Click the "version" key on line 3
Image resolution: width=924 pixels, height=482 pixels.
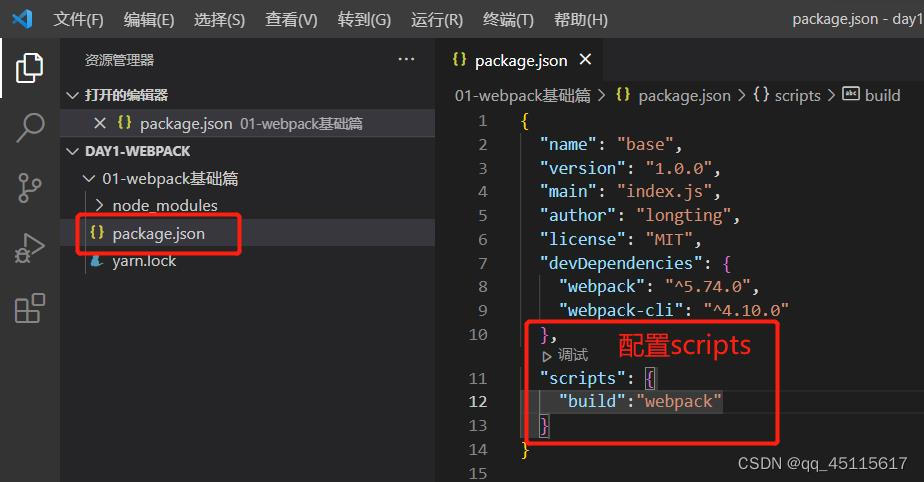click(582, 169)
